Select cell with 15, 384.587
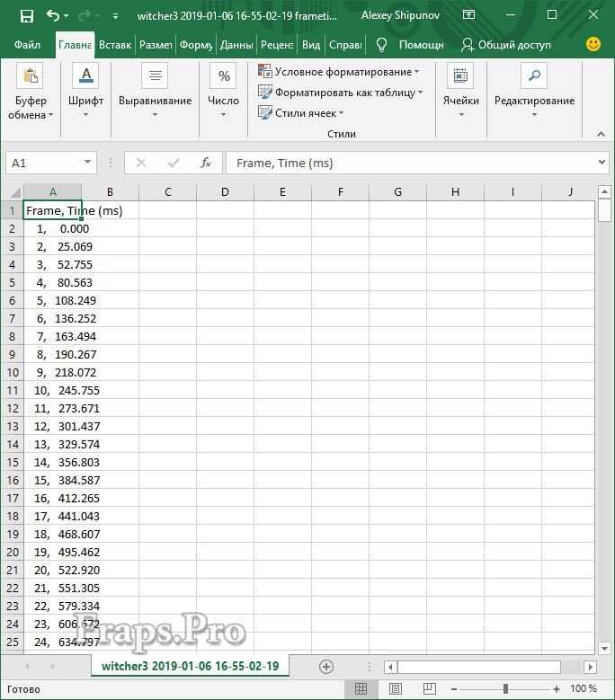The width and height of the screenshot is (615, 700). click(x=52, y=481)
